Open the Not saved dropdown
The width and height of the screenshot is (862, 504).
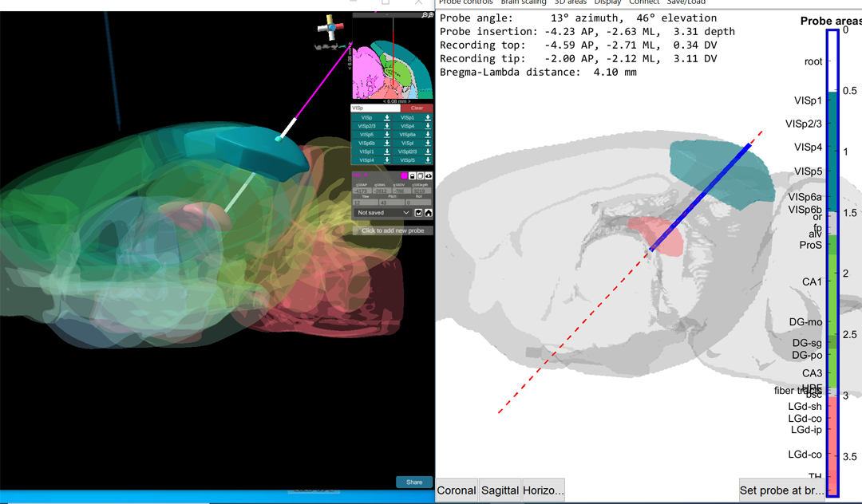tap(382, 213)
